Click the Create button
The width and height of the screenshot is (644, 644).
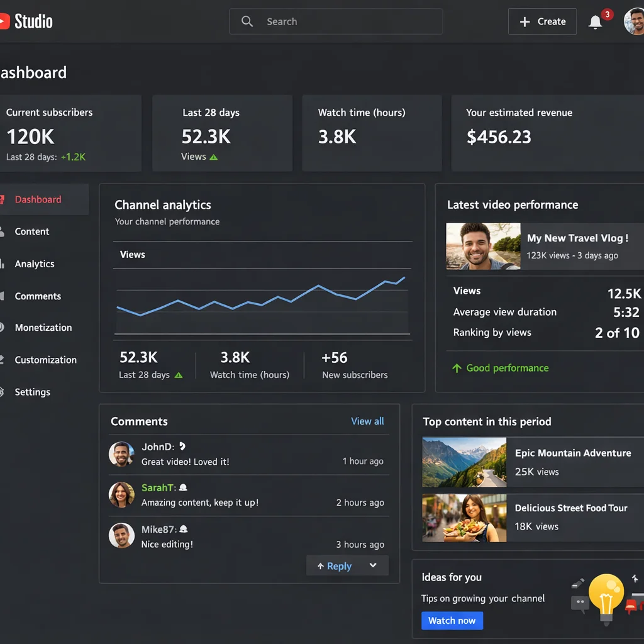(541, 21)
